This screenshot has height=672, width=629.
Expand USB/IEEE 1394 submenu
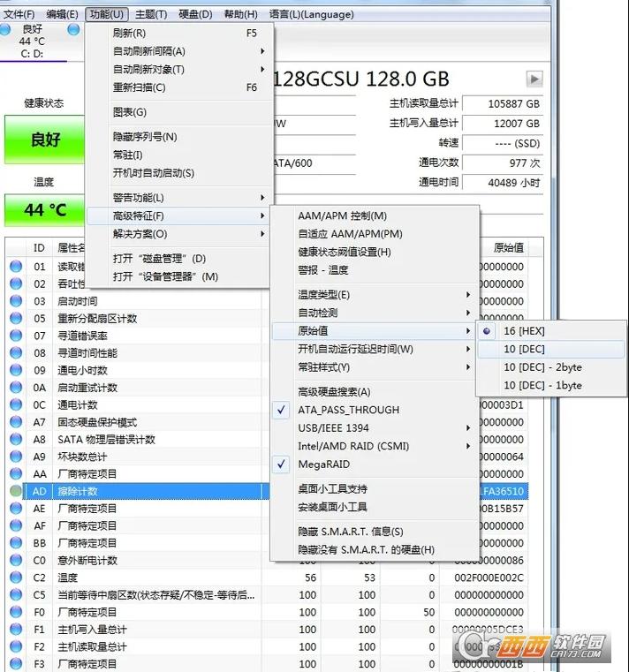click(x=375, y=427)
